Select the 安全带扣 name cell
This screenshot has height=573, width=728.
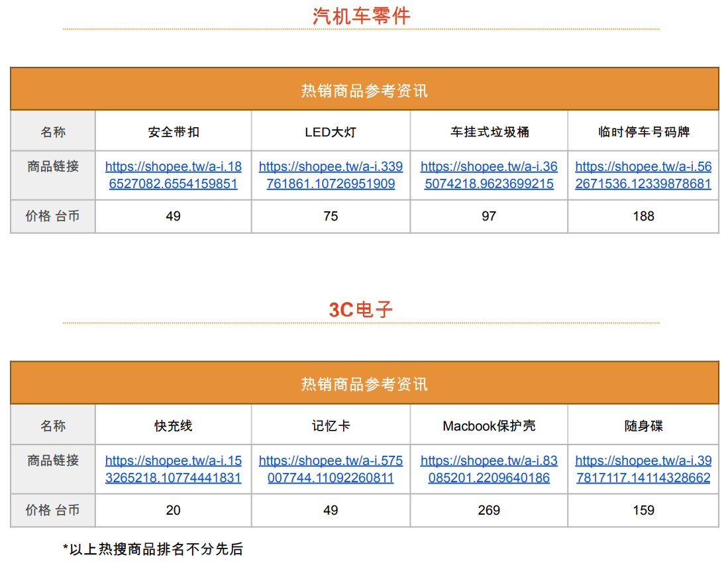(174, 130)
